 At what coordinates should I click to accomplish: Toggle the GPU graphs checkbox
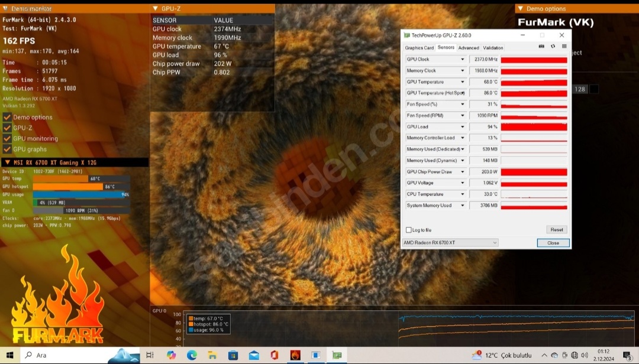click(7, 149)
